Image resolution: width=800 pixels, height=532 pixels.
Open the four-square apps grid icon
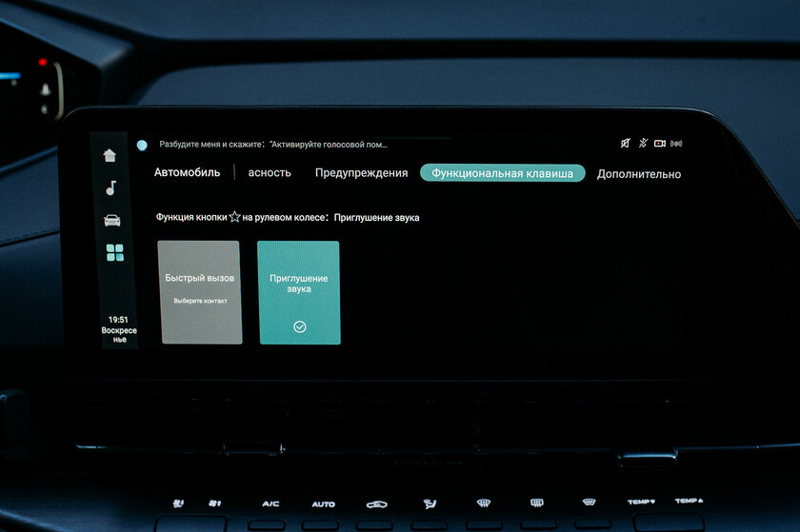point(115,252)
